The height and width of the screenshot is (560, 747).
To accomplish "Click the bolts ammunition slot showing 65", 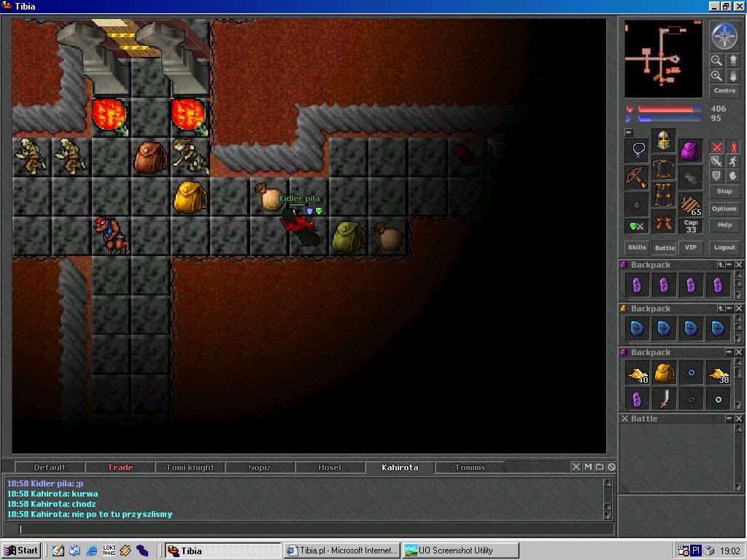I will point(690,205).
